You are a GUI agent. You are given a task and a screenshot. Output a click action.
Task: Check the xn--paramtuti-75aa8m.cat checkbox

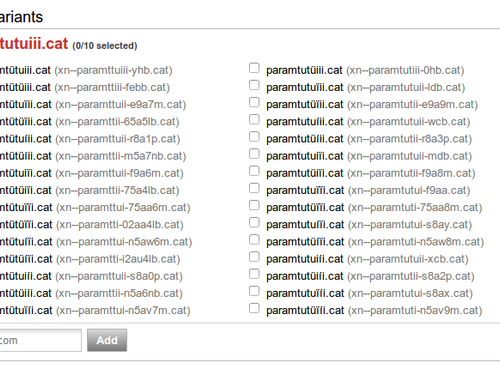[x=254, y=205]
